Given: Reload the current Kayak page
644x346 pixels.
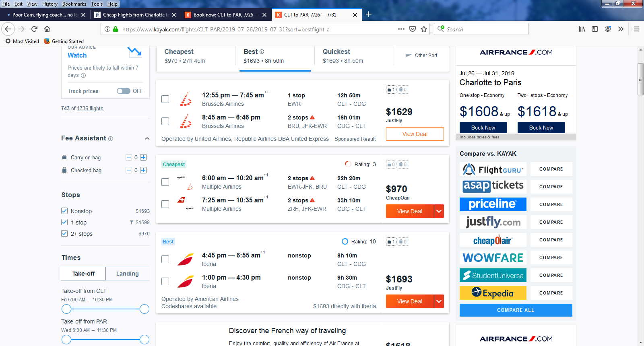Looking at the screenshot, I should tap(34, 29).
